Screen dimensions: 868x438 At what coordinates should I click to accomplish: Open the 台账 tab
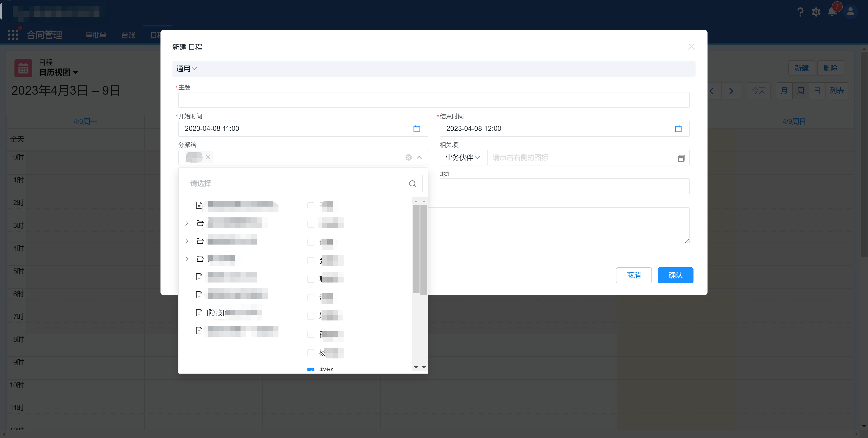click(x=128, y=35)
